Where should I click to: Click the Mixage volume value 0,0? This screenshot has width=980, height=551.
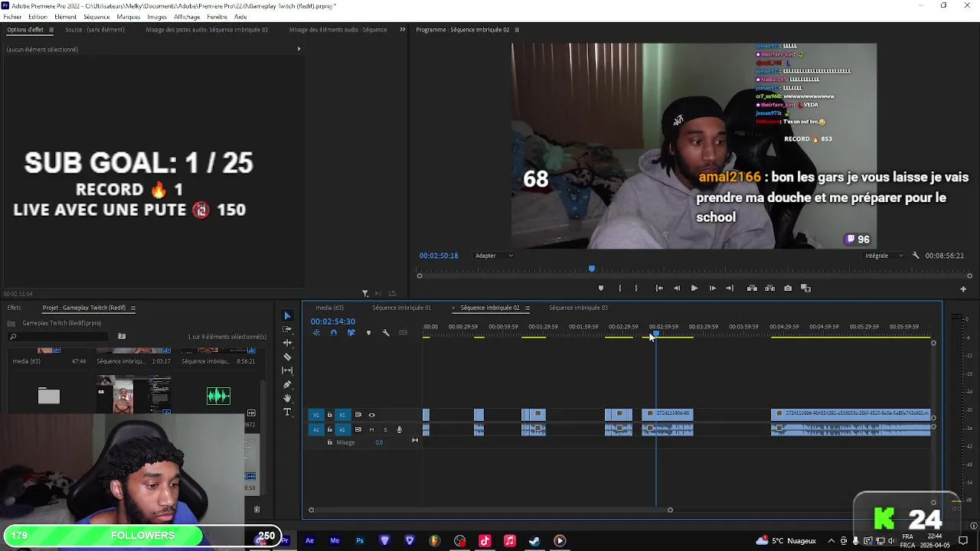point(379,442)
